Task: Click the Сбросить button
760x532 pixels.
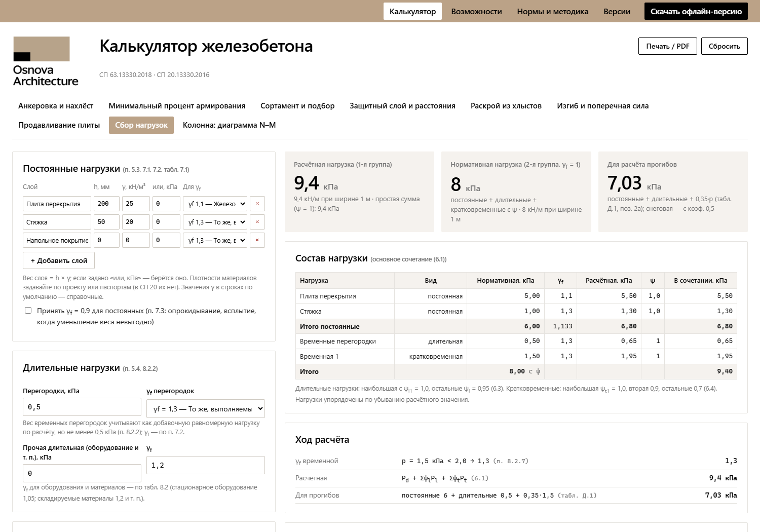Action: 724,46
